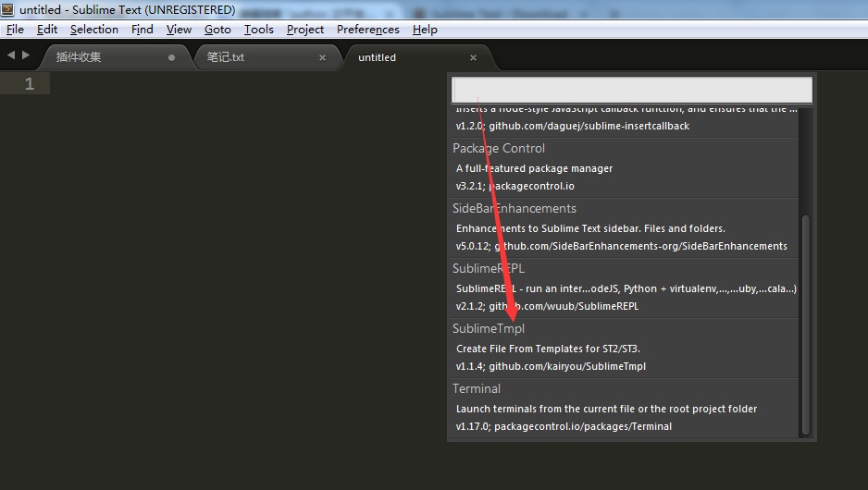868x490 pixels.
Task: Click line number 1 in the gutter
Action: click(30, 84)
